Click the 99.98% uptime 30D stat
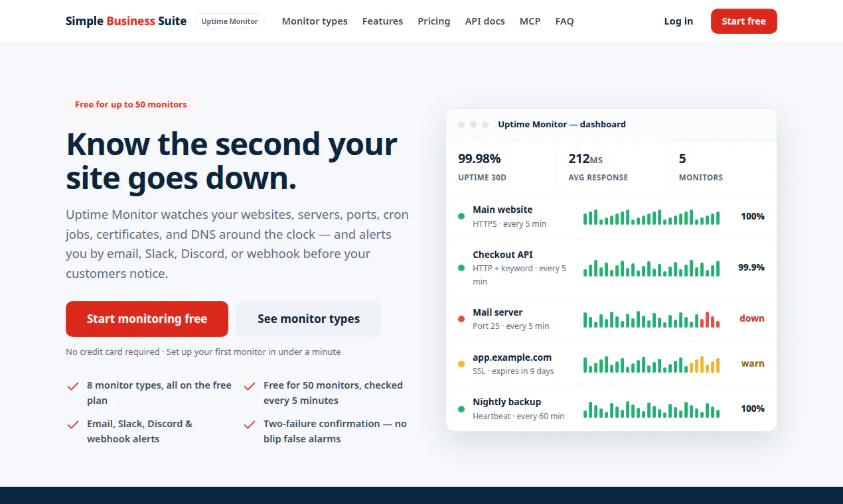 500,167
